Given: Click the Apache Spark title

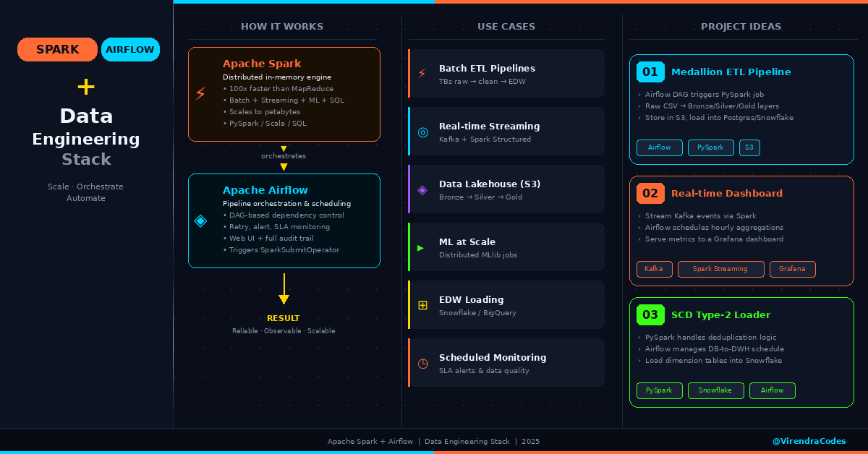Looking at the screenshot, I should (262, 64).
